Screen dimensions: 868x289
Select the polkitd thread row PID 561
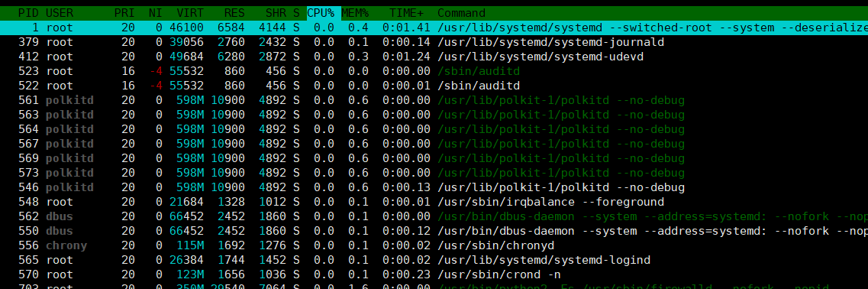coord(434,100)
